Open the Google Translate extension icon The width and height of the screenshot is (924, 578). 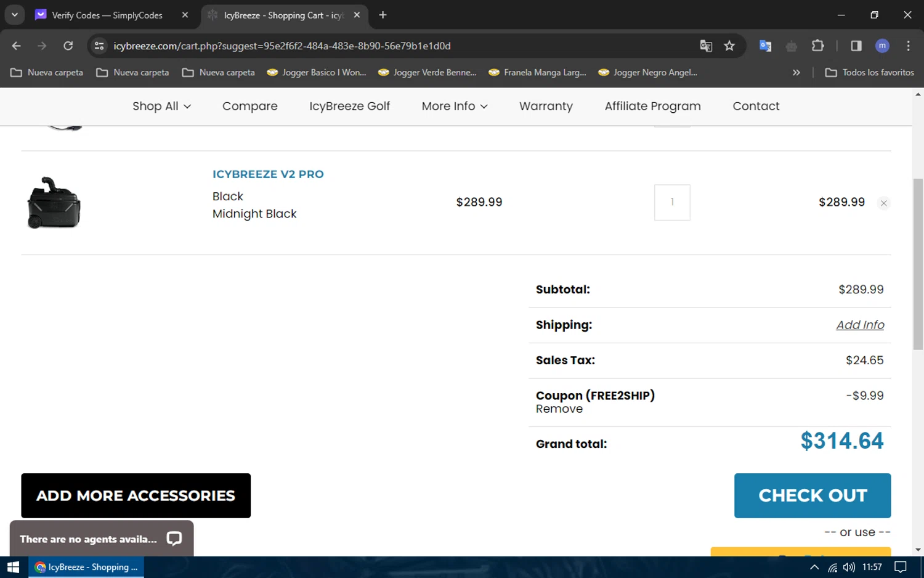[765, 46]
